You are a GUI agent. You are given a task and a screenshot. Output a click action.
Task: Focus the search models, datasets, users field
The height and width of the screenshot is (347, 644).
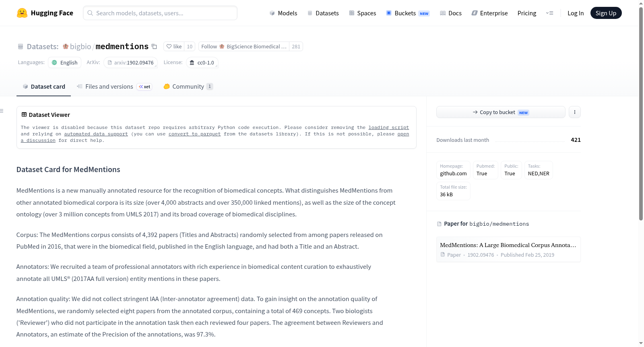160,13
